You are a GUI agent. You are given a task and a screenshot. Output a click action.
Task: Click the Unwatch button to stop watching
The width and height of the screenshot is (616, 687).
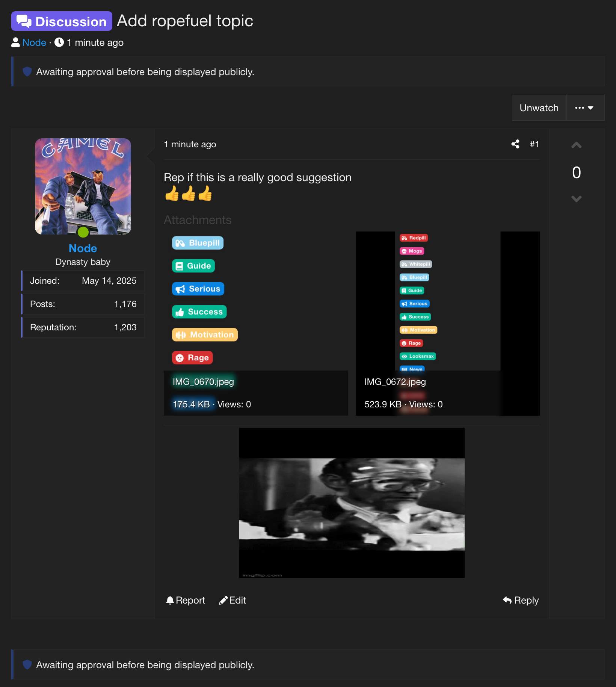coord(539,108)
